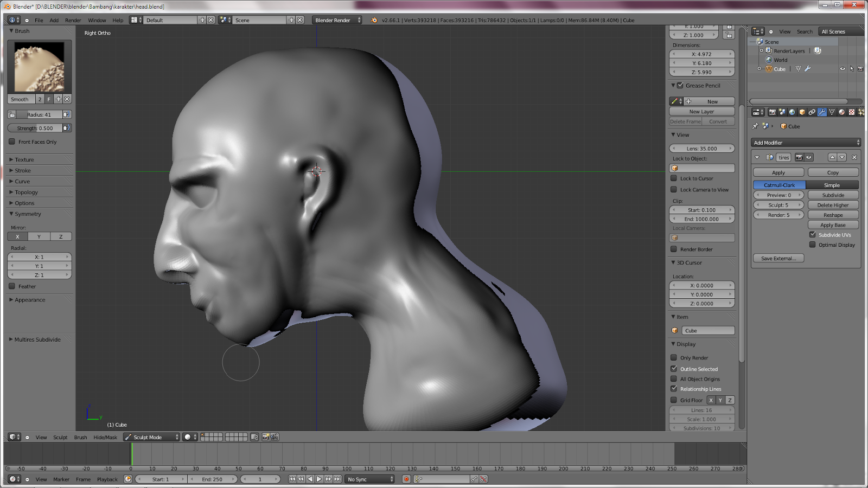
Task: Toggle Cube selectability arrow in the outliner
Action: click(x=851, y=69)
